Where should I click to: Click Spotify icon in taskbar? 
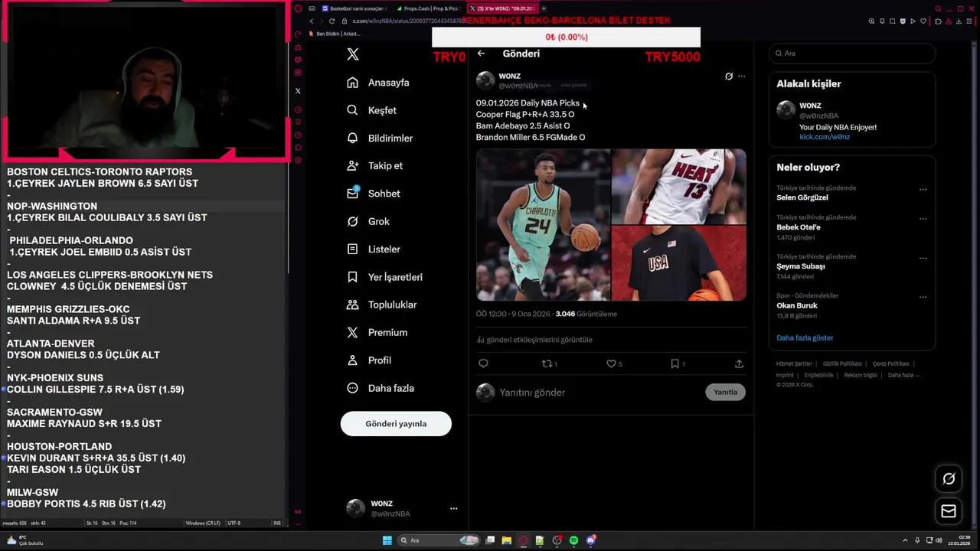(573, 540)
